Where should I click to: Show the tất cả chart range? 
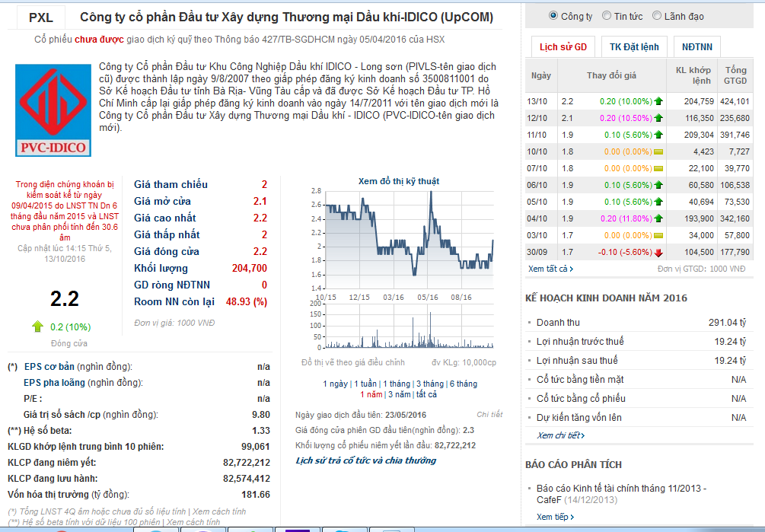pyautogui.click(x=426, y=394)
